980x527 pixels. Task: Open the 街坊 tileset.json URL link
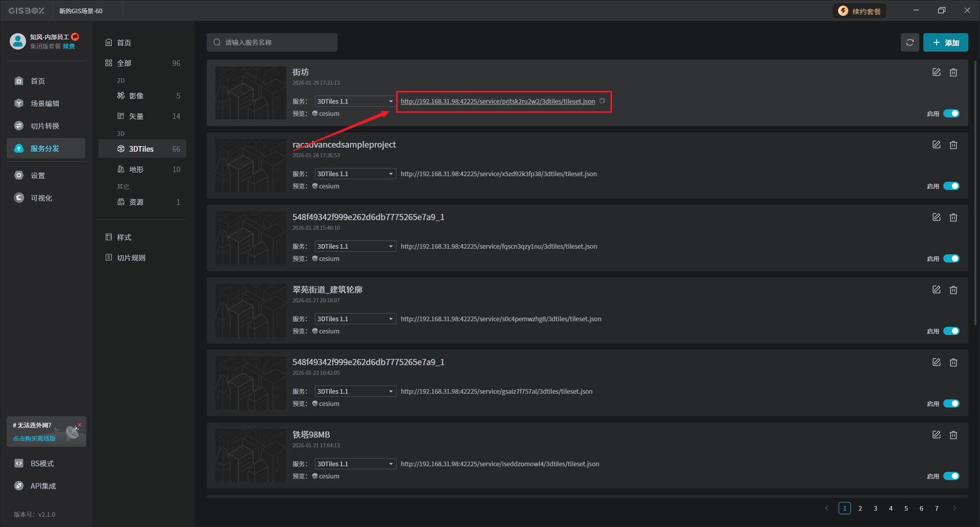click(x=497, y=101)
